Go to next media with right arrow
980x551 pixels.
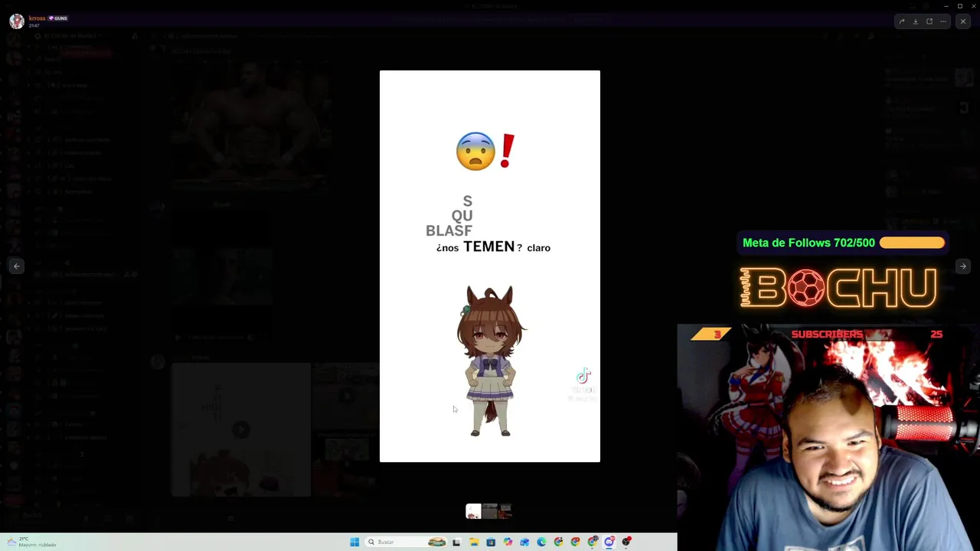pos(963,266)
